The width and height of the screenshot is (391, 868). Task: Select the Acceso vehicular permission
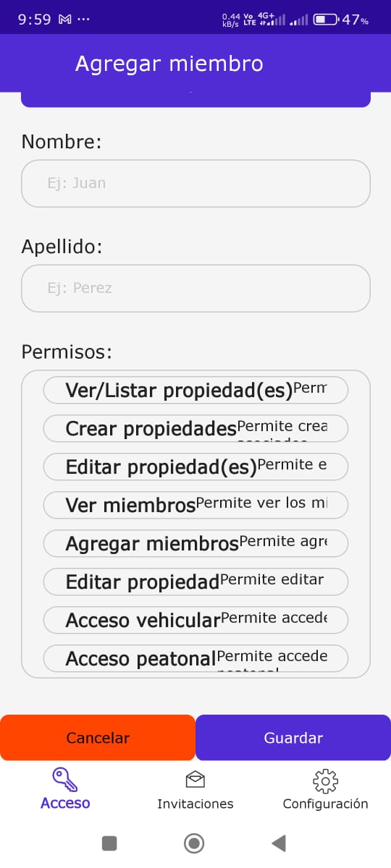coord(195,620)
